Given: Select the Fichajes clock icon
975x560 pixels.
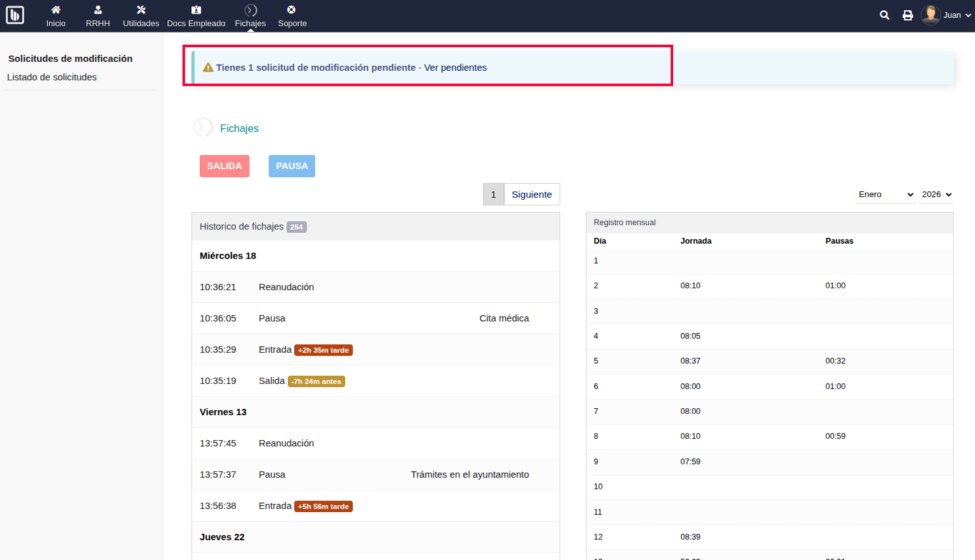Looking at the screenshot, I should tap(250, 9).
